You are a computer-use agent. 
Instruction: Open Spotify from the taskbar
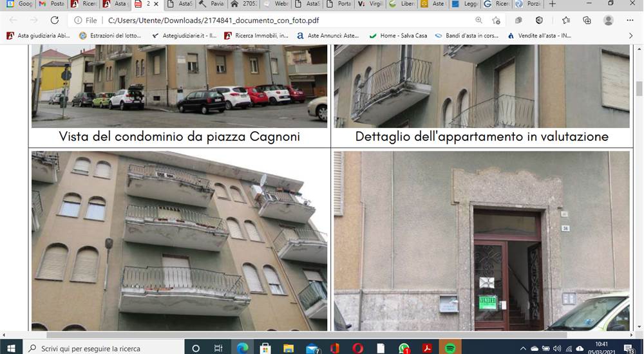pos(450,348)
